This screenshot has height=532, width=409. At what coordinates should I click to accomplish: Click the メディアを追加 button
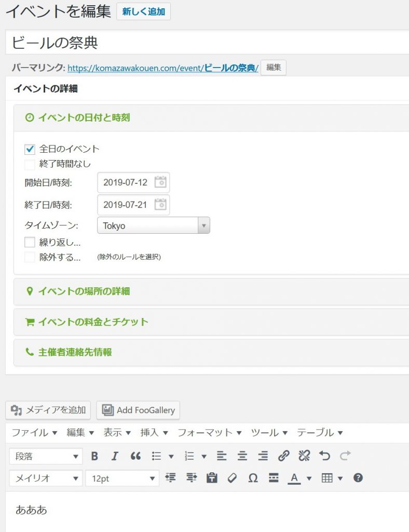point(48,410)
